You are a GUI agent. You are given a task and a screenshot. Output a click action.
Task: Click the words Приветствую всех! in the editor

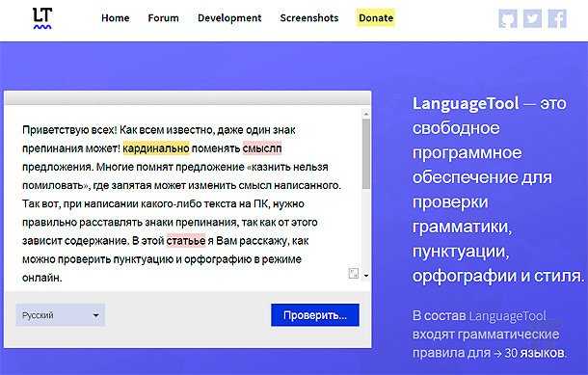click(69, 130)
